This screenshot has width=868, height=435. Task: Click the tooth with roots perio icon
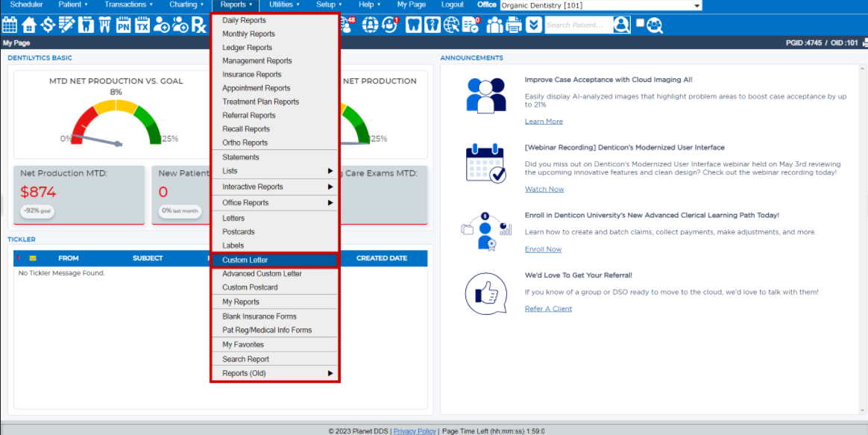104,25
